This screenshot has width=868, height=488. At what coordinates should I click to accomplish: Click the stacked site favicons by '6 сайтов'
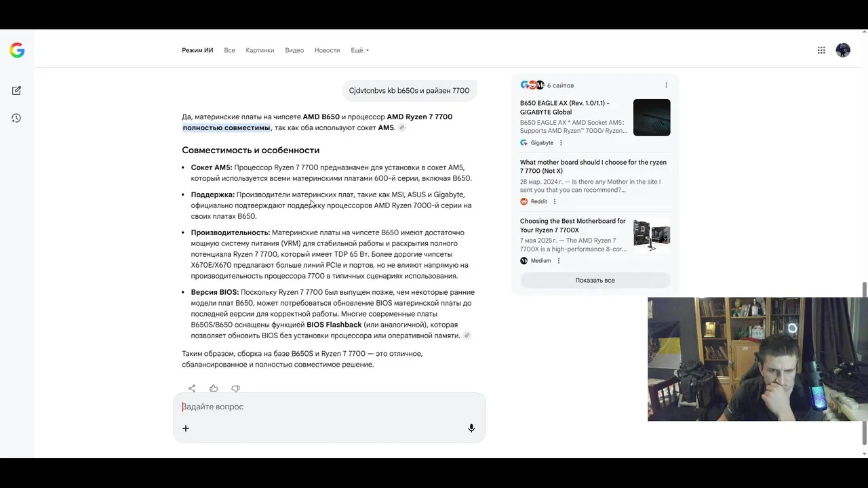tap(532, 85)
